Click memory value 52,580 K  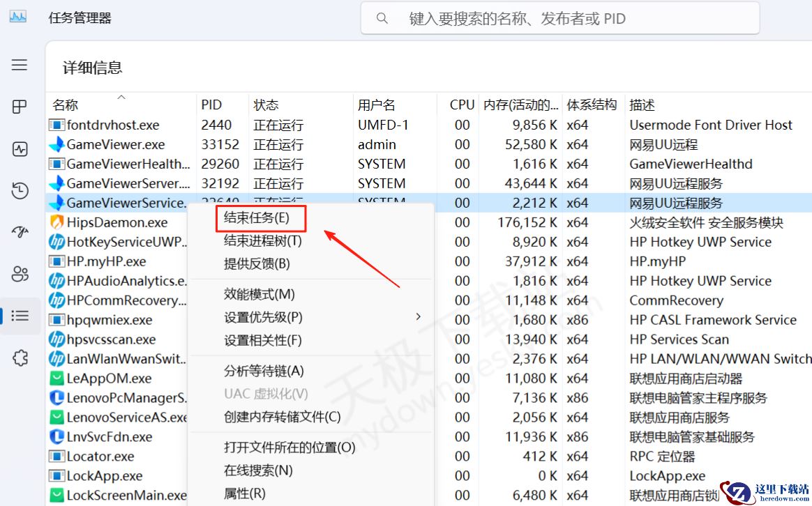(531, 144)
